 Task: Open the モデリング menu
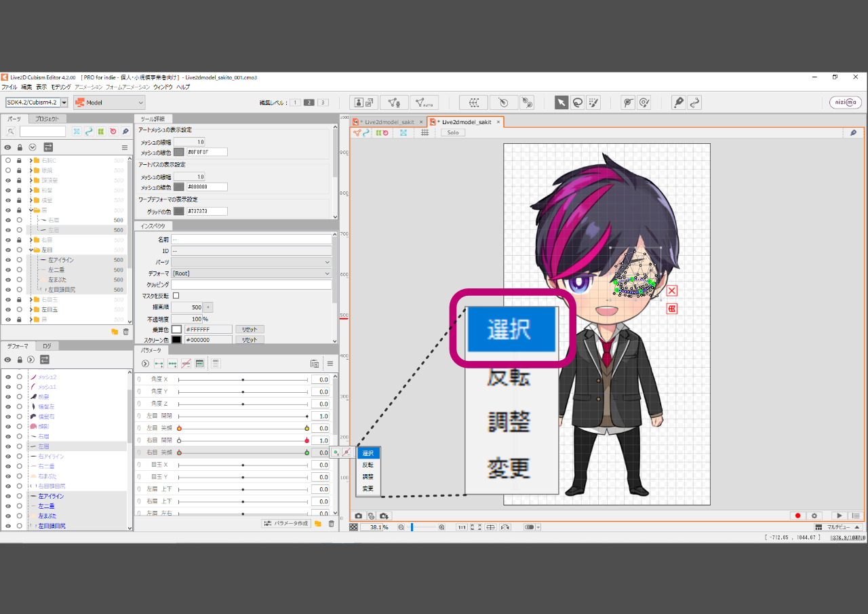tap(61, 87)
